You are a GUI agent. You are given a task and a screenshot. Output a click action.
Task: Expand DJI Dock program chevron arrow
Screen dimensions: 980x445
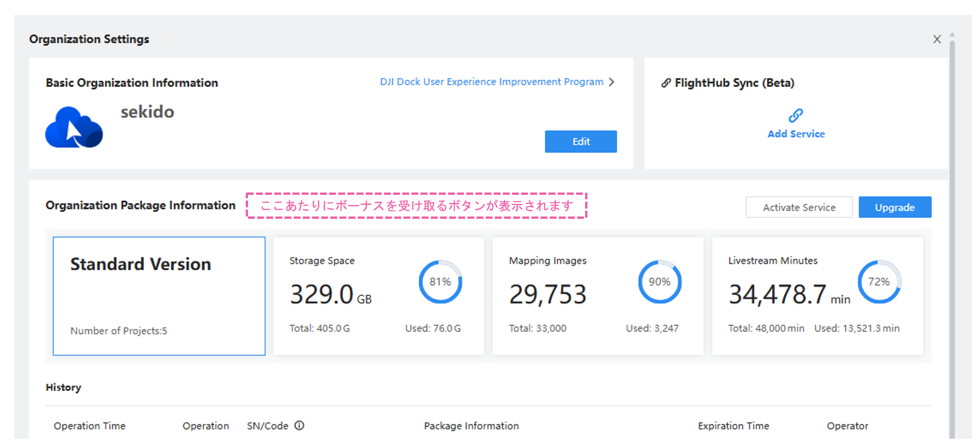tap(612, 82)
